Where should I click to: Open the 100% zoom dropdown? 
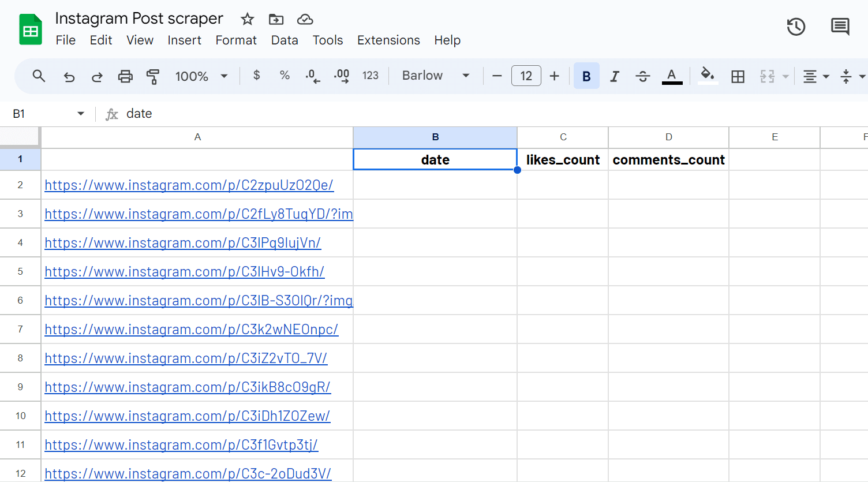coord(201,76)
